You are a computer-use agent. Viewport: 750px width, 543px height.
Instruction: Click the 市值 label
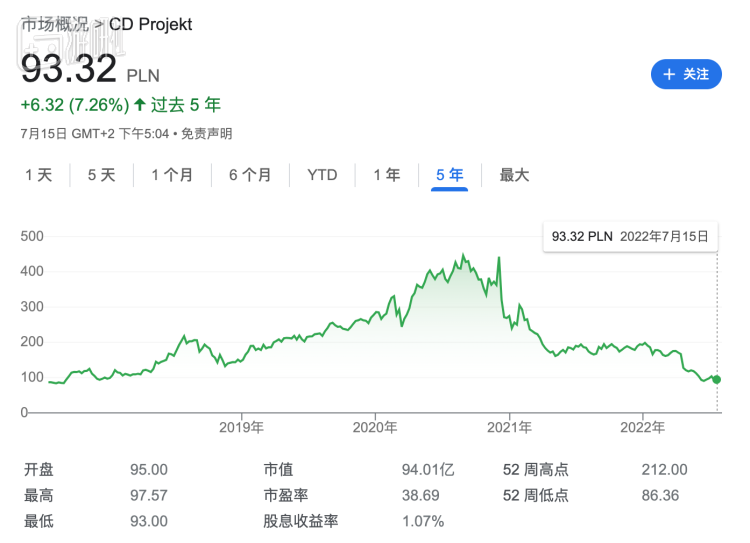(278, 470)
